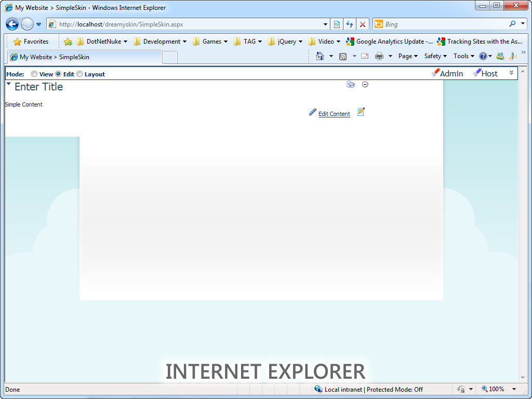
Task: Expand the TAG favorites folder
Action: pyautogui.click(x=248, y=42)
